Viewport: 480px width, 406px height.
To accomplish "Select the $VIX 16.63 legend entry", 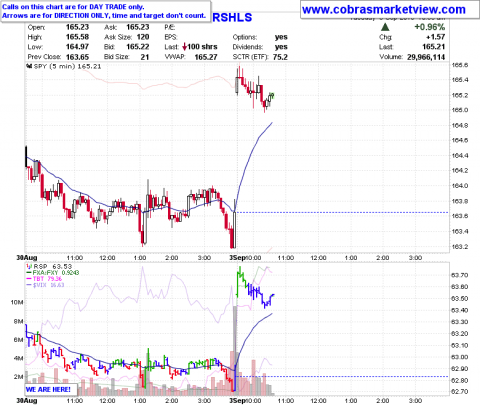I will coord(46,285).
